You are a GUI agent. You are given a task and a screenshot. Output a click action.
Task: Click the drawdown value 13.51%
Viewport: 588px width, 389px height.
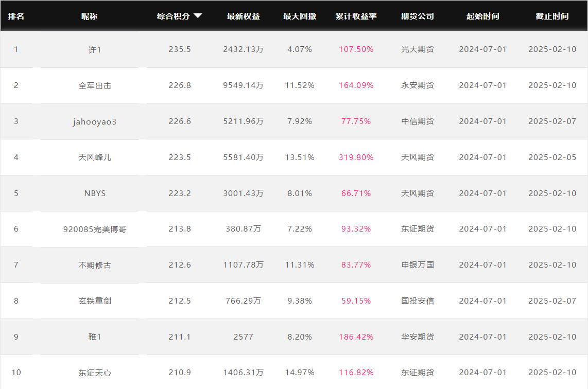point(300,157)
